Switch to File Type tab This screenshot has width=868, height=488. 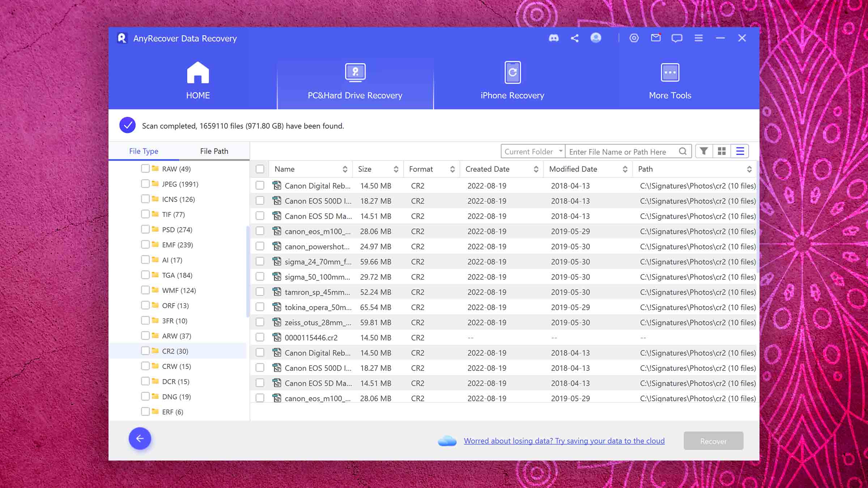coord(144,151)
